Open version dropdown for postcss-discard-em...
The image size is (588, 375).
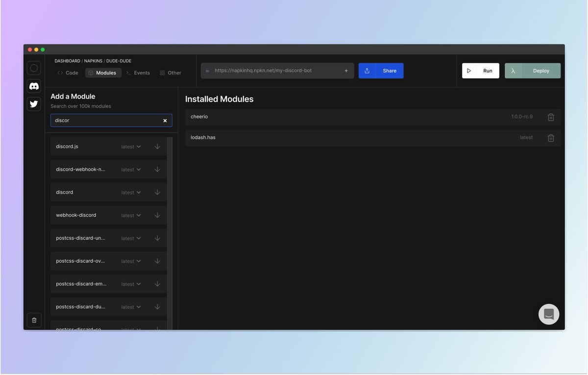[131, 284]
